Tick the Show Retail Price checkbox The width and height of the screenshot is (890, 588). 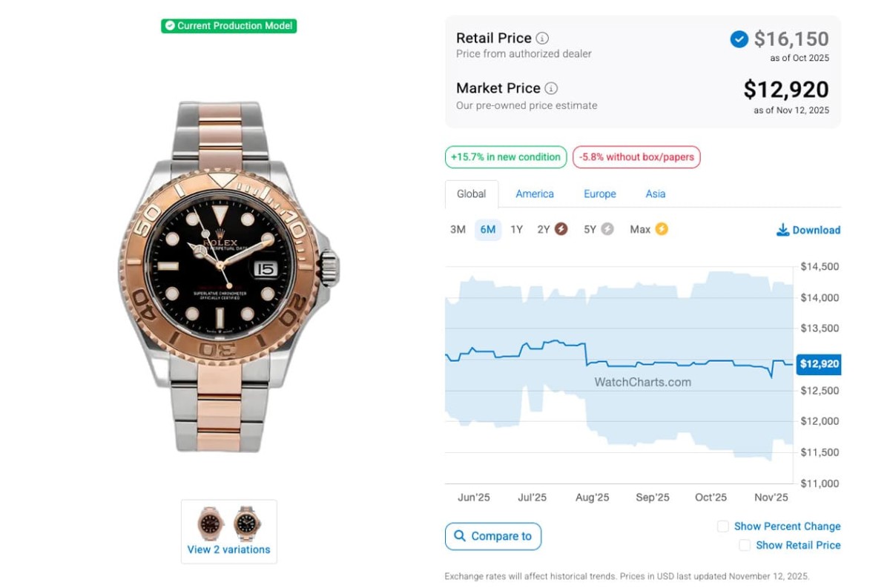pyautogui.click(x=745, y=545)
